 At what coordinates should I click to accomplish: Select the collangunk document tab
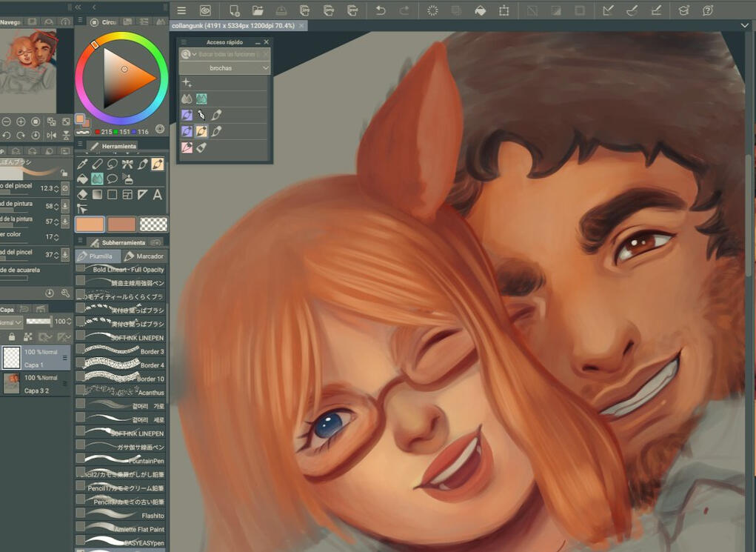pos(233,26)
